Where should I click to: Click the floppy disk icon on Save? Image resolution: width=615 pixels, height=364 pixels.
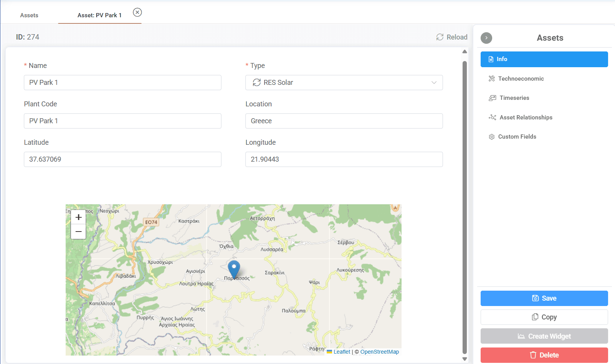536,298
